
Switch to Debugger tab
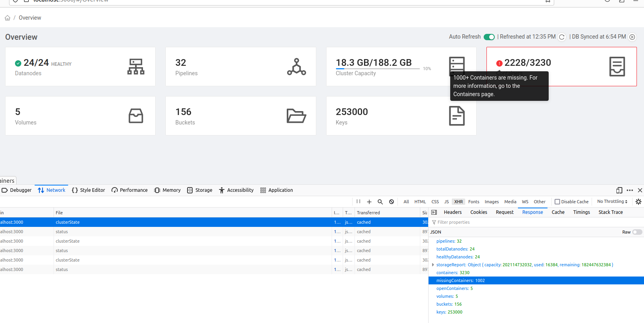tap(17, 190)
